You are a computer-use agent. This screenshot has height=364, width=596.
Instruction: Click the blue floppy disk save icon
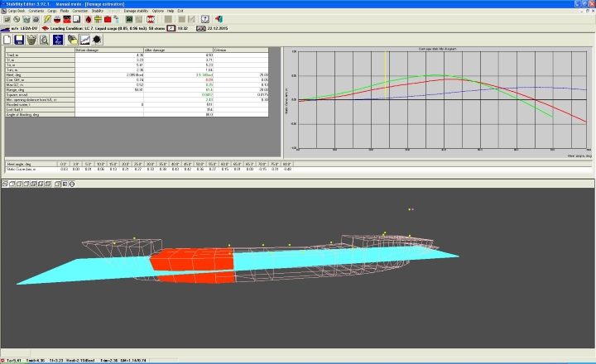point(19,40)
